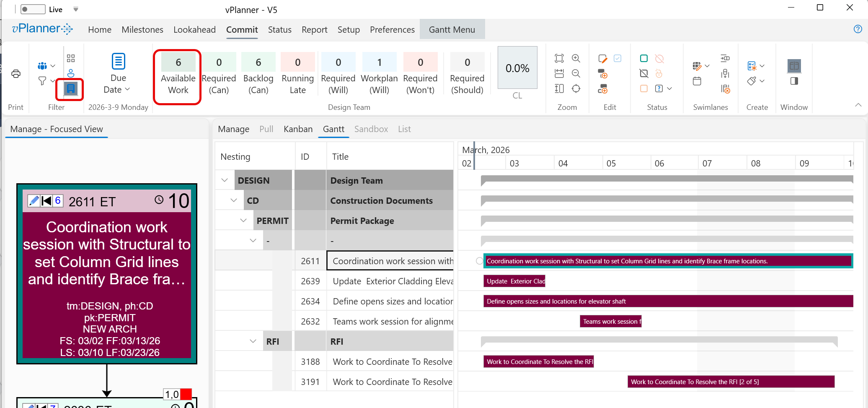Click the zoom-to-fit frame icon

[559, 58]
